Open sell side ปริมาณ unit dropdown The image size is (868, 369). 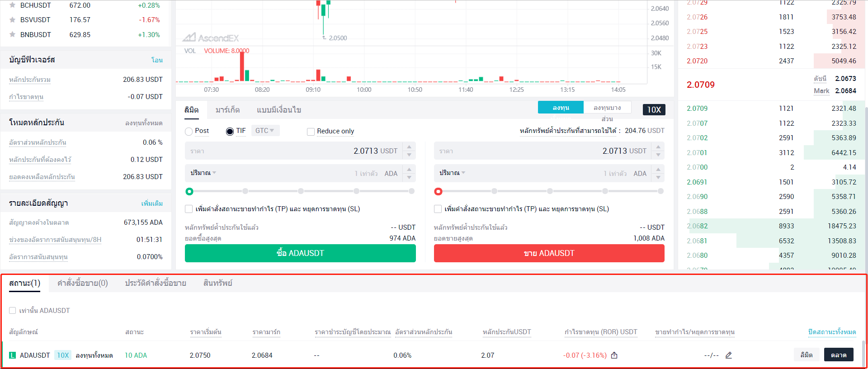pos(453,173)
